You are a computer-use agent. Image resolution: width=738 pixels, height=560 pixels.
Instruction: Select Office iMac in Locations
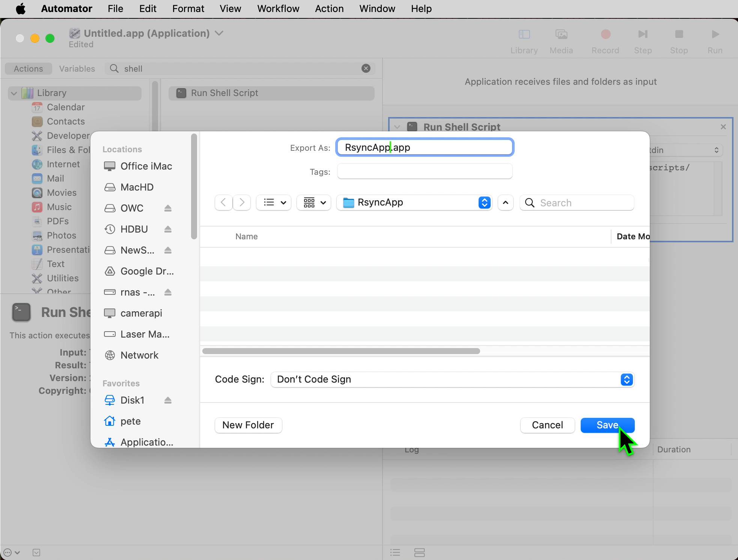pyautogui.click(x=138, y=166)
